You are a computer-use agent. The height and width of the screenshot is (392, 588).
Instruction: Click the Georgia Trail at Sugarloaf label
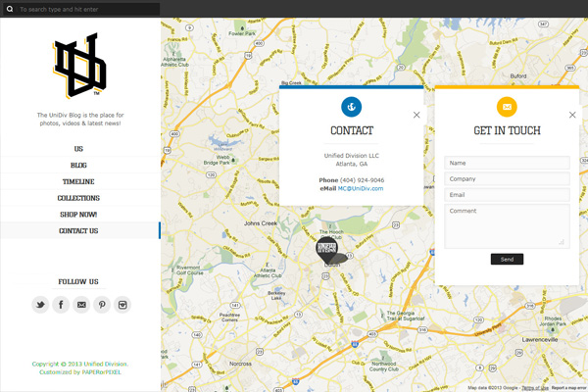(406, 316)
